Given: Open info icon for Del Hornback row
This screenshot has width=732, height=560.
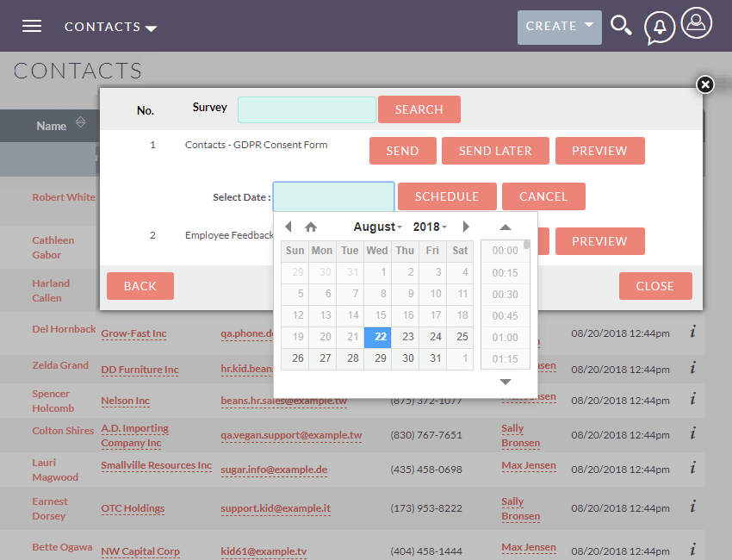Looking at the screenshot, I should coord(692,332).
